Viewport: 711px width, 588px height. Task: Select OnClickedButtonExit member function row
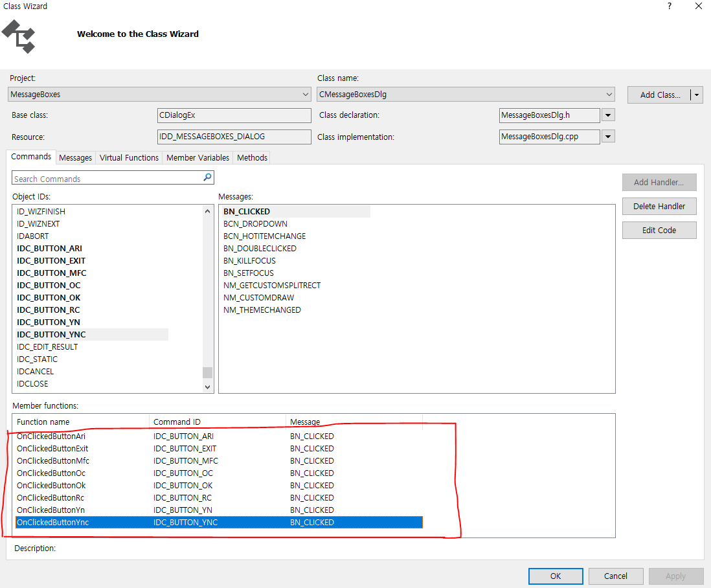[219, 448]
